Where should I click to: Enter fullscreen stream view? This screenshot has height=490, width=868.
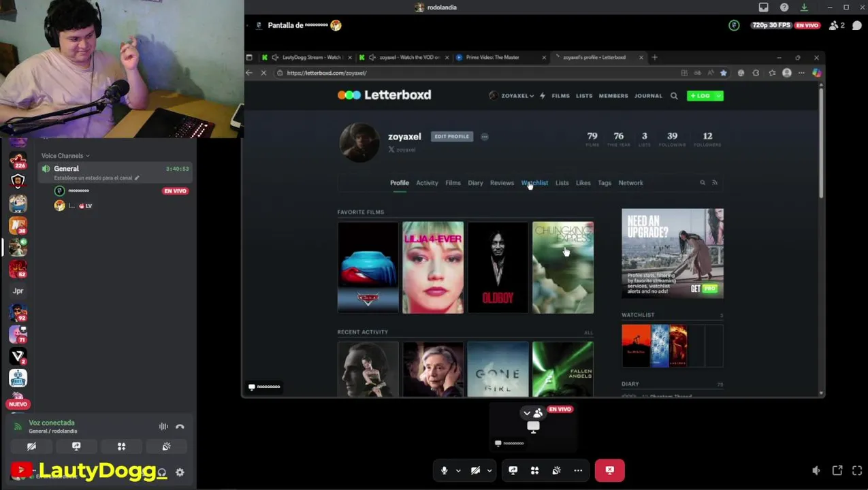pos(857,470)
